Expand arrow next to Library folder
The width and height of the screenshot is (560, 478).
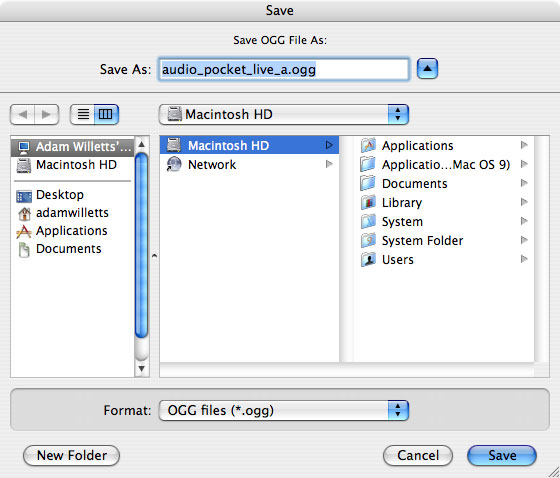click(x=524, y=202)
